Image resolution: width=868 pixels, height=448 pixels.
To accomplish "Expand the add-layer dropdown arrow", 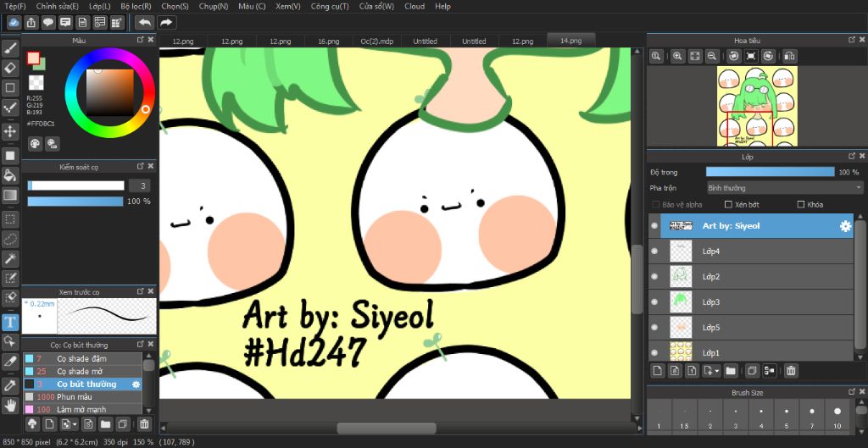I will 718,371.
